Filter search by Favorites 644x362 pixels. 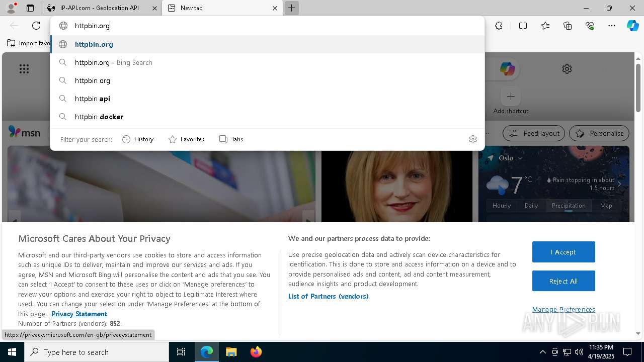(x=186, y=139)
